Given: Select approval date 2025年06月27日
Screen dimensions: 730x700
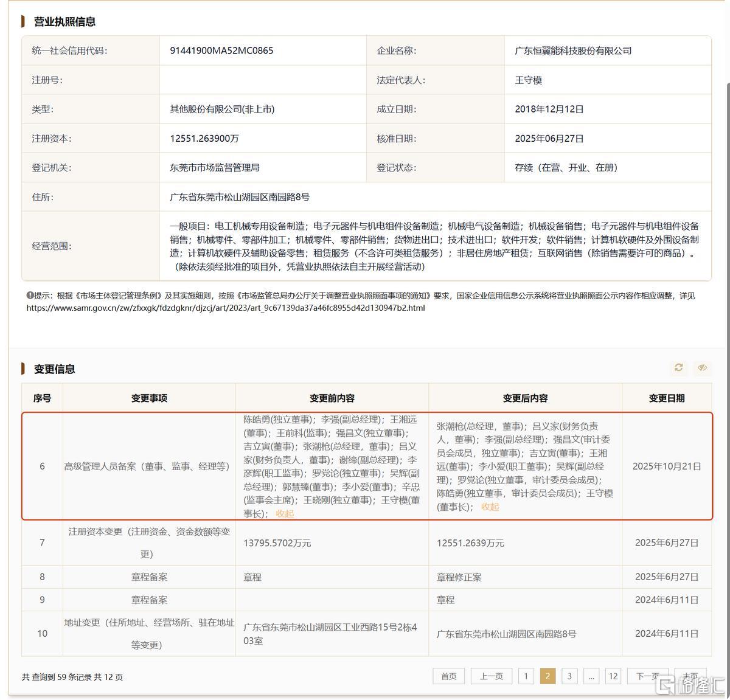Looking at the screenshot, I should point(549,138).
